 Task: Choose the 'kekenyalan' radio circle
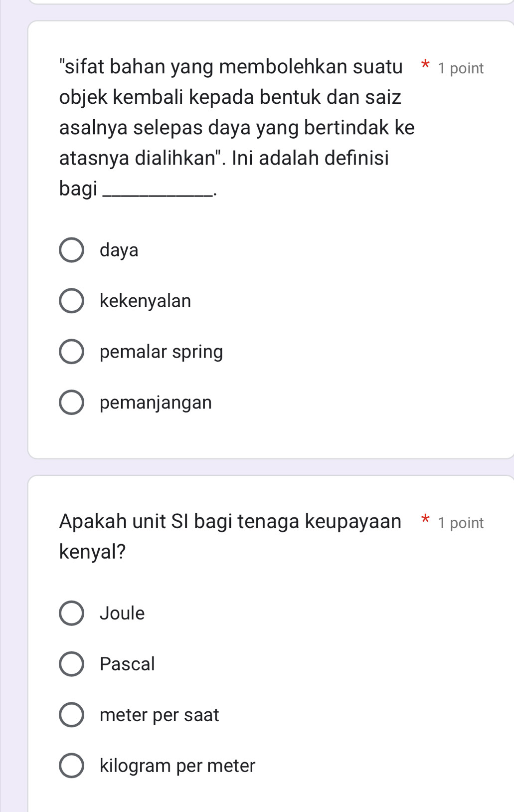71,301
